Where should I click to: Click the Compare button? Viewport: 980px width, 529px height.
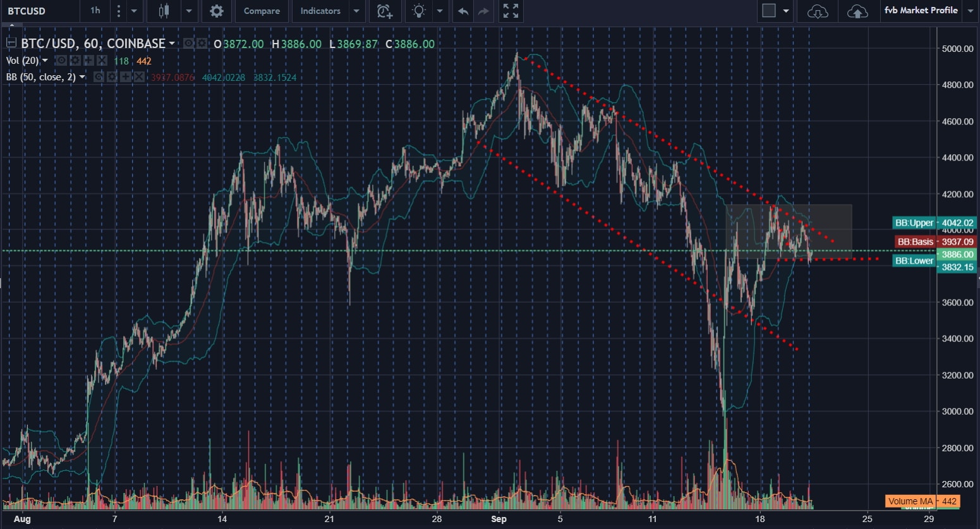(x=262, y=11)
